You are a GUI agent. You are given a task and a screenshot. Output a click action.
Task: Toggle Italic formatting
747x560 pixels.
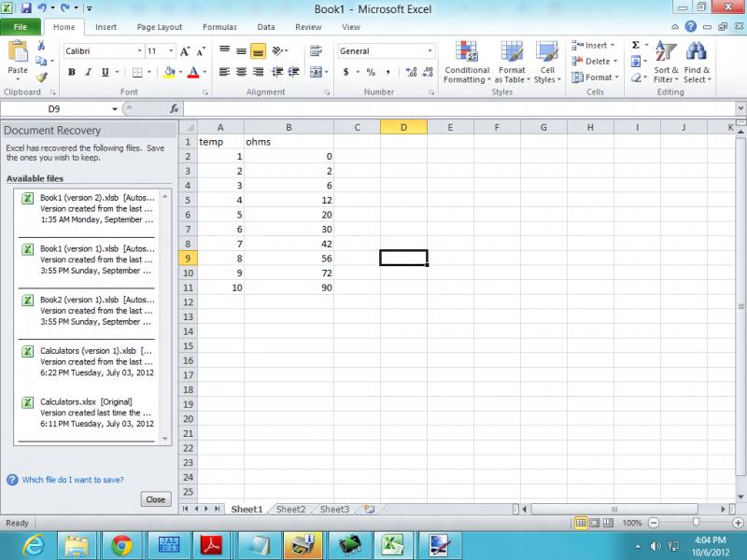point(89,72)
